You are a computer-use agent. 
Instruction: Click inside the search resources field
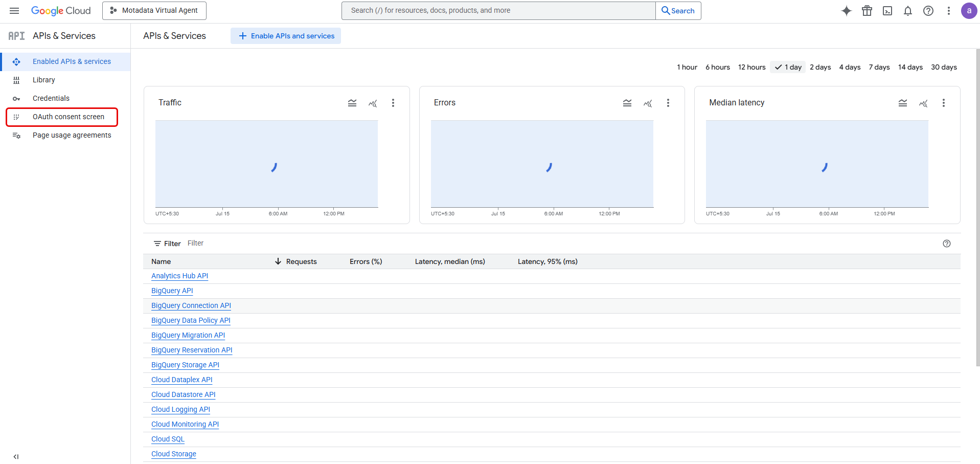point(498,10)
